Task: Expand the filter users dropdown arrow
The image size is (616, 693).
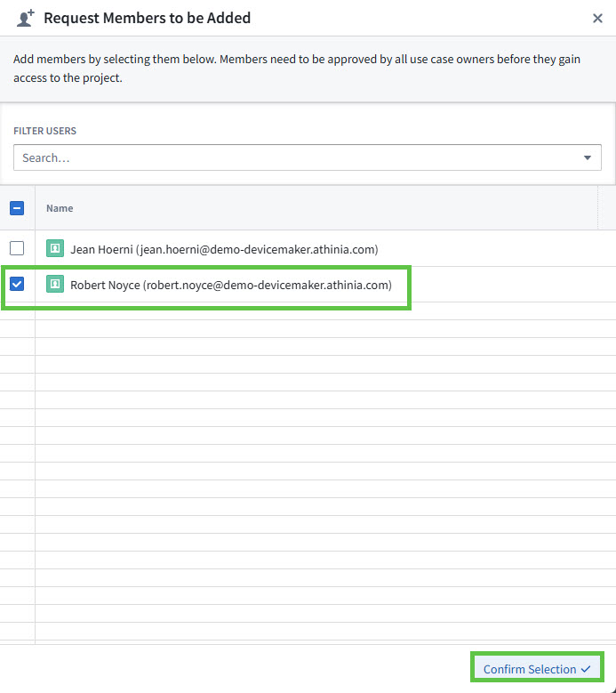Action: (x=588, y=157)
